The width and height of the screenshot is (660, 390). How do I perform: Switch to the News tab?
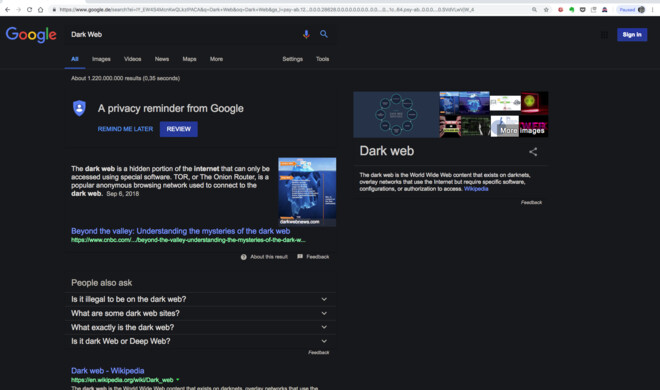coord(162,59)
